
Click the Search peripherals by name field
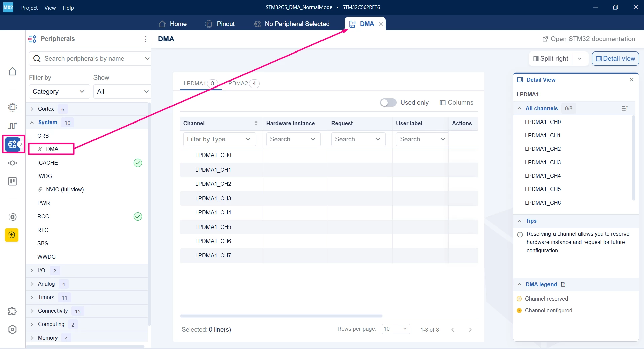pos(89,59)
